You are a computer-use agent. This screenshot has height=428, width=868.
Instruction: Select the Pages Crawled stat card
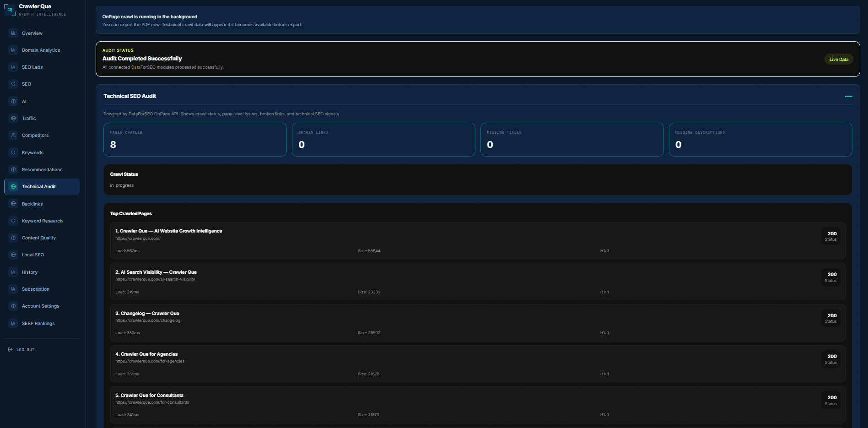coord(195,140)
